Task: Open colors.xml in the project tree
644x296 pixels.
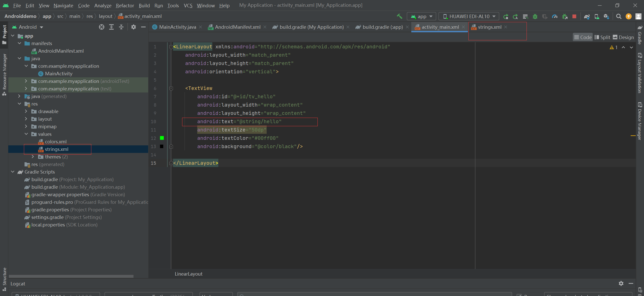Action: (56, 142)
